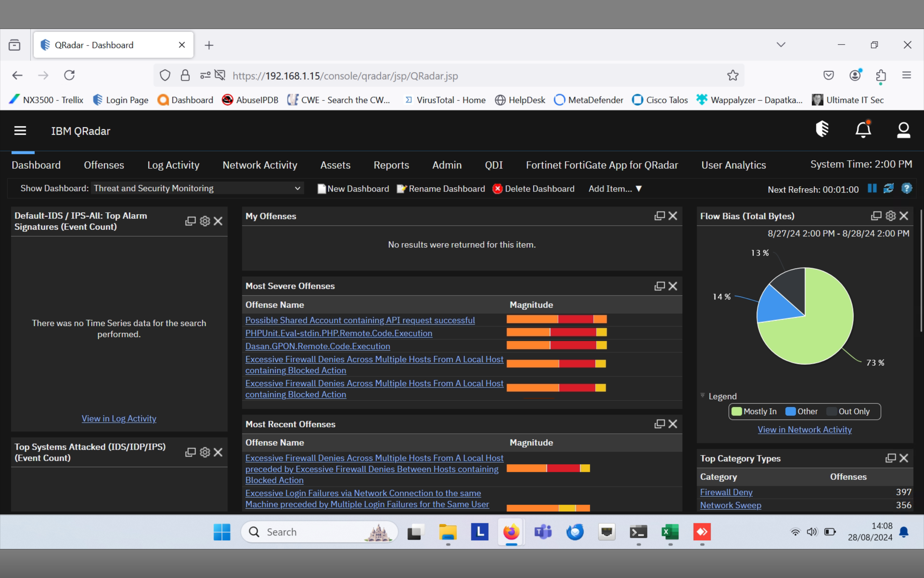Pop out Top Systems Attacked panel
The height and width of the screenshot is (578, 924).
click(191, 452)
